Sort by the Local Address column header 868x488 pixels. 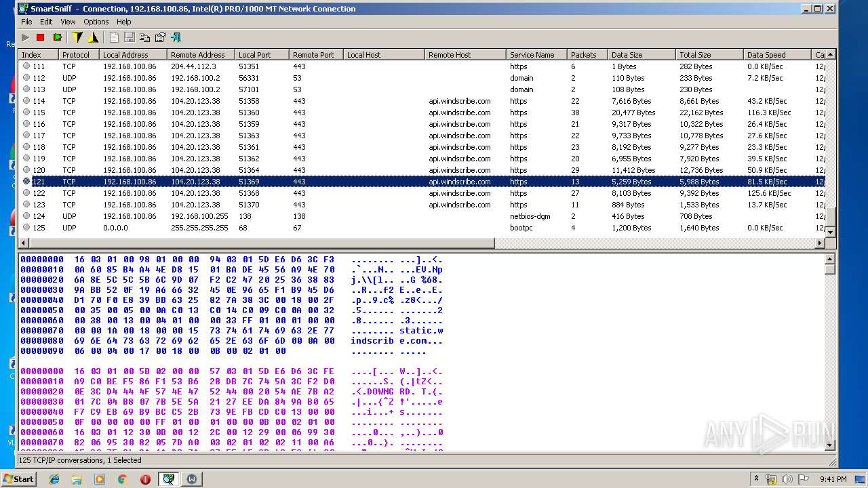click(133, 55)
